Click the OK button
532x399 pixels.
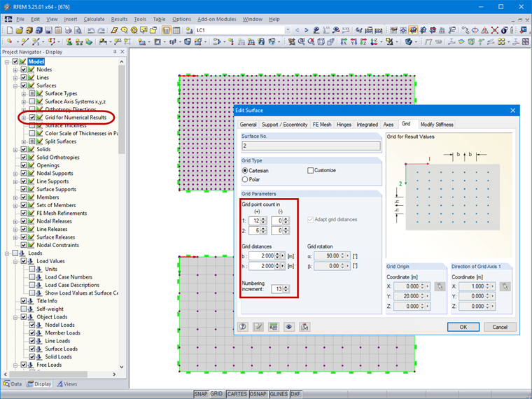click(x=463, y=327)
